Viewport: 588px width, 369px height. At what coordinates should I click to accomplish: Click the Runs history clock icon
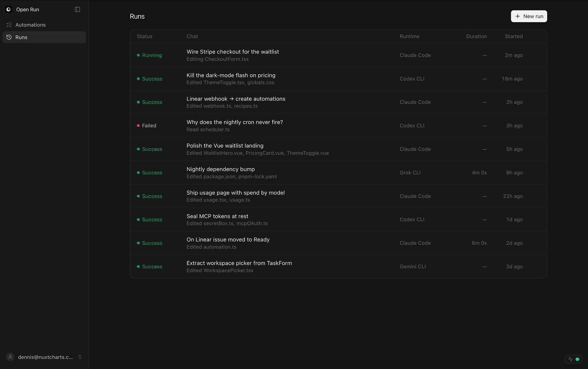pos(9,37)
